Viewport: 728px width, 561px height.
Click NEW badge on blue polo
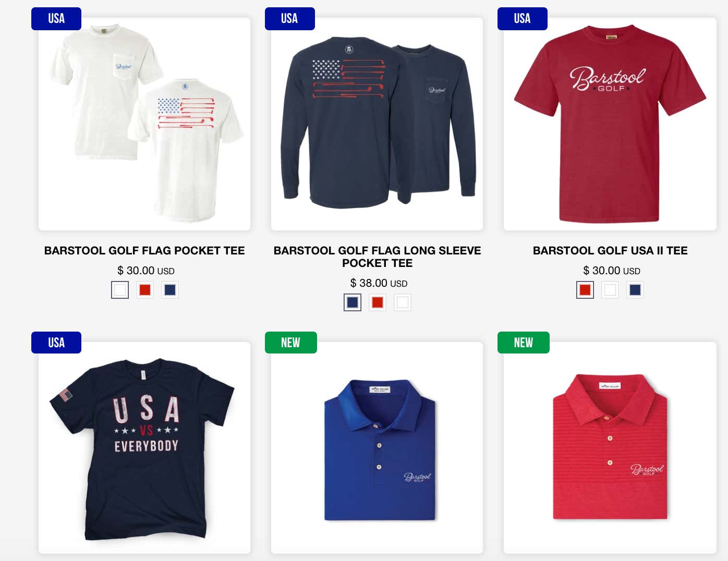click(x=291, y=343)
